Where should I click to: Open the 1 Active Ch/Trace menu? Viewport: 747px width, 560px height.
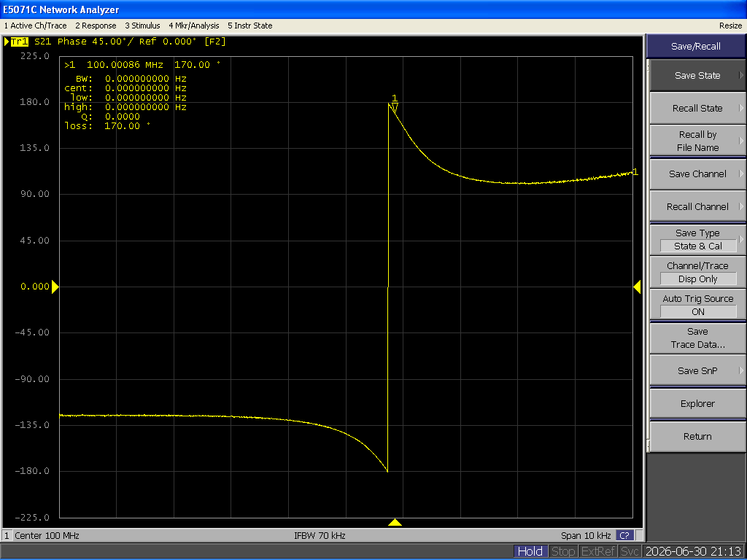(35, 26)
